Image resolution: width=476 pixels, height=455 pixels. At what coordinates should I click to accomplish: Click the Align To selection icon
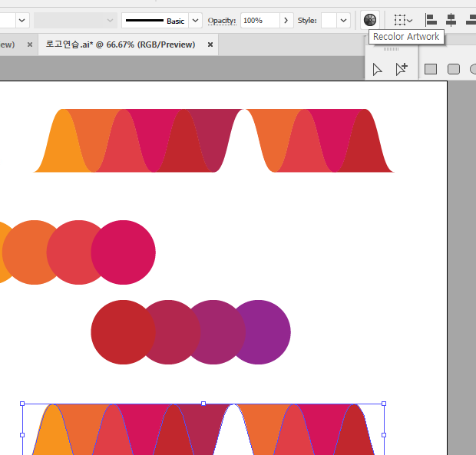point(399,20)
